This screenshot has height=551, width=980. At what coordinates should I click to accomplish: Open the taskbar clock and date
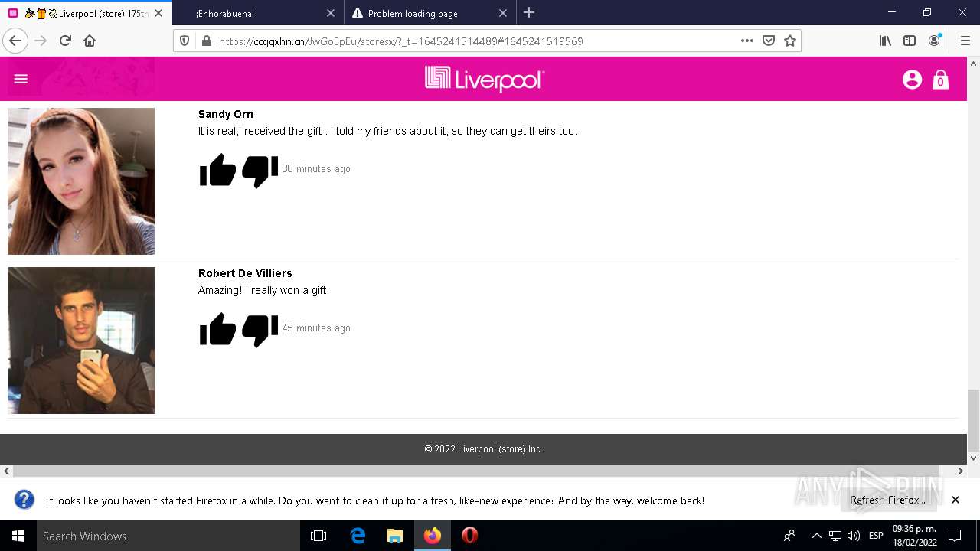pos(914,536)
